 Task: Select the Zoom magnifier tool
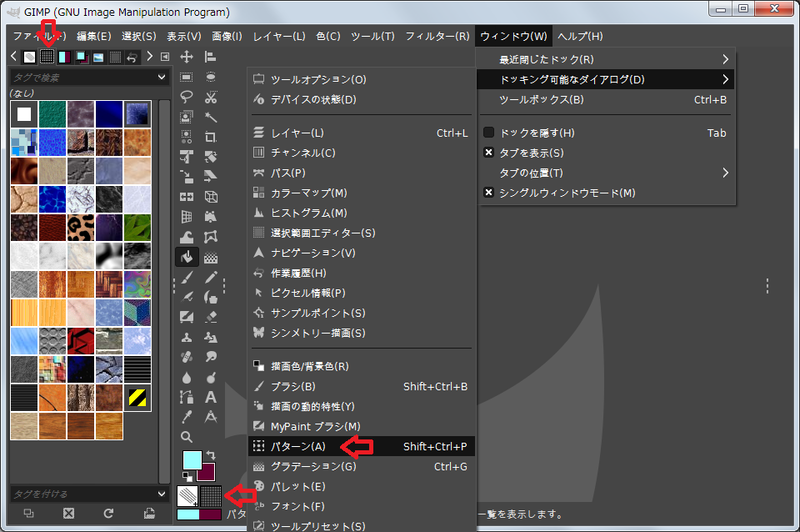click(186, 437)
